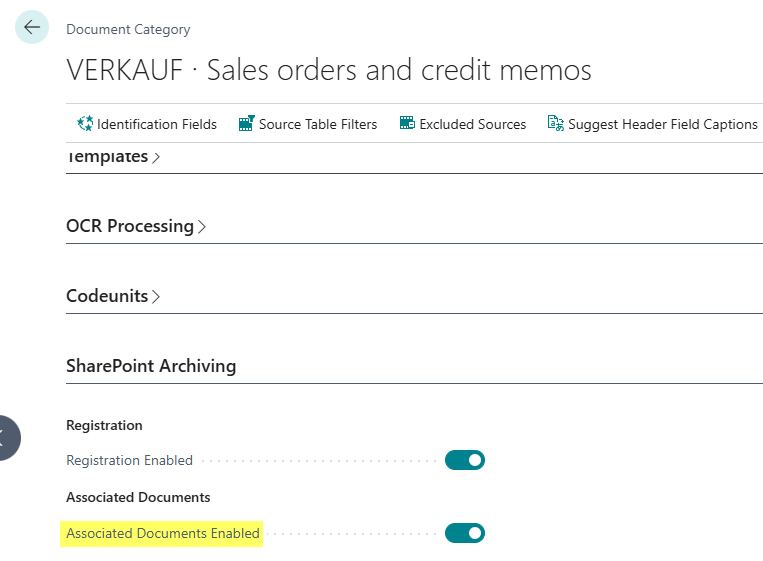Click the Source Table Filters icon
763x561 pixels.
pos(247,124)
